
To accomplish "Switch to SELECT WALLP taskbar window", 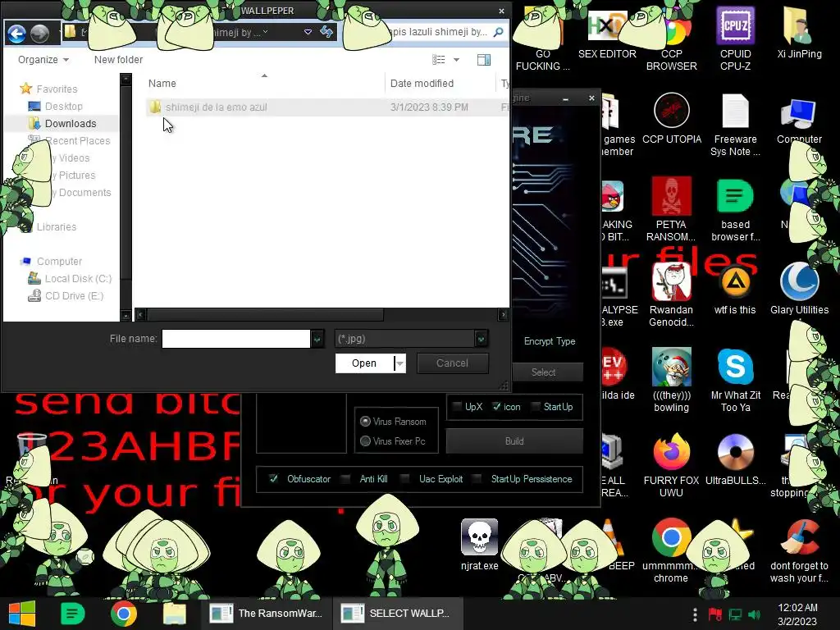I will coord(398,614).
